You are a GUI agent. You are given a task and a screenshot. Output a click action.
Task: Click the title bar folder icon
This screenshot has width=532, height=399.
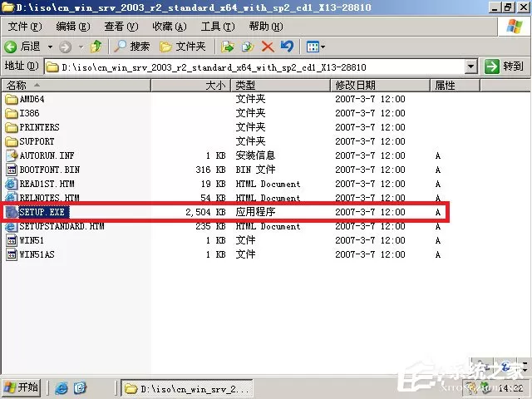pyautogui.click(x=8, y=7)
